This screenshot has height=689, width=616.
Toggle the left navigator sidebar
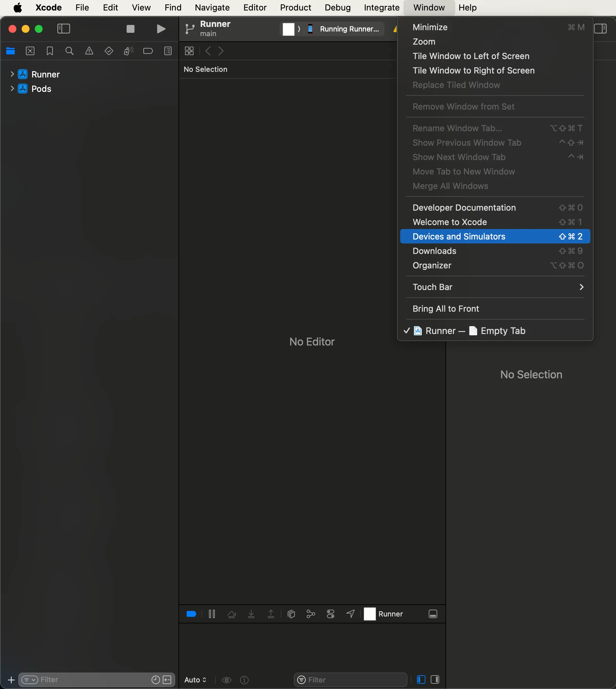pos(64,29)
